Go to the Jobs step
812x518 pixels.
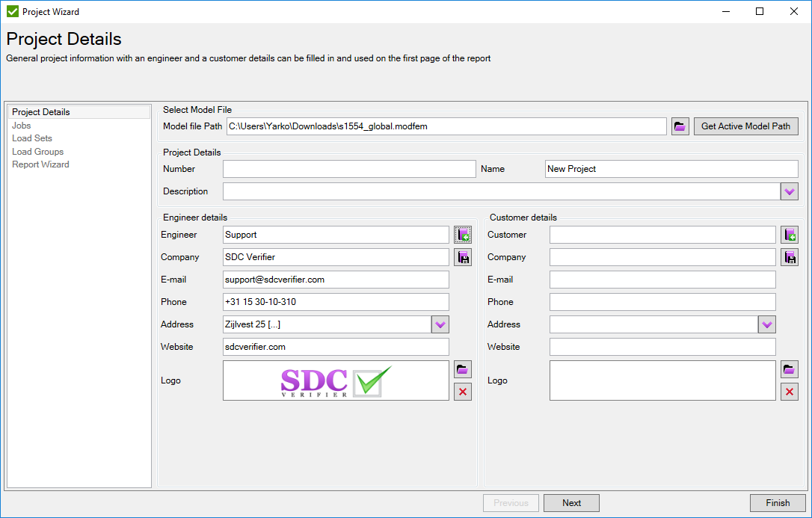click(22, 126)
